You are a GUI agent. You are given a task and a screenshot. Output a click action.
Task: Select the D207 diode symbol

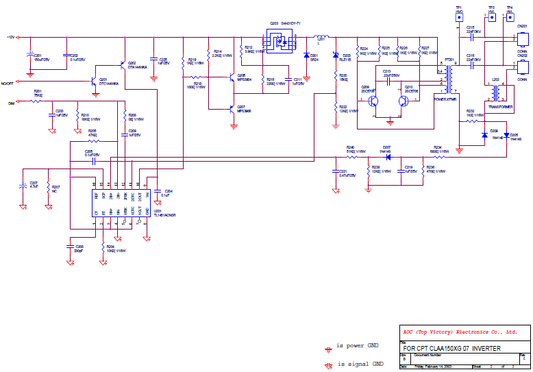pos(388,157)
